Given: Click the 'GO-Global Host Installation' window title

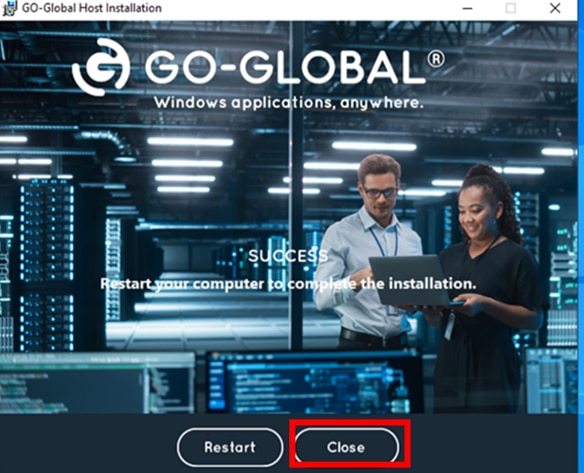Looking at the screenshot, I should [x=92, y=8].
